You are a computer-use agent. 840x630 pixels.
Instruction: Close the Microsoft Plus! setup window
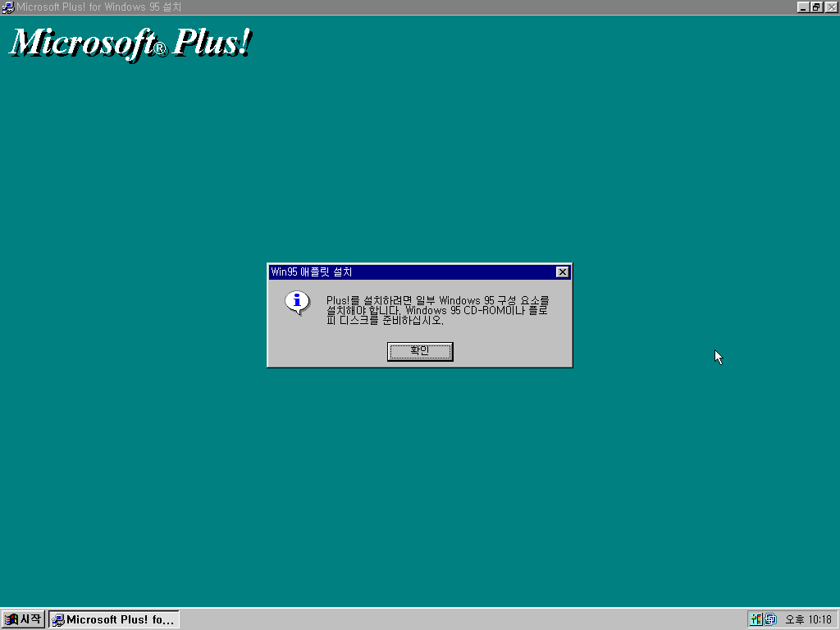pyautogui.click(x=831, y=7)
